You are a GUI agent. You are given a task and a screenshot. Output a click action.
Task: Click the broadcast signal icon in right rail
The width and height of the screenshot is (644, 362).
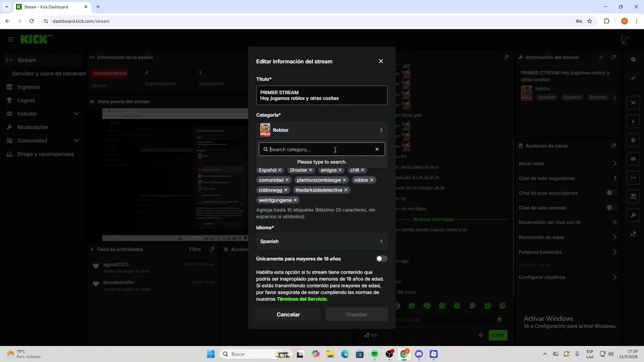tap(633, 177)
